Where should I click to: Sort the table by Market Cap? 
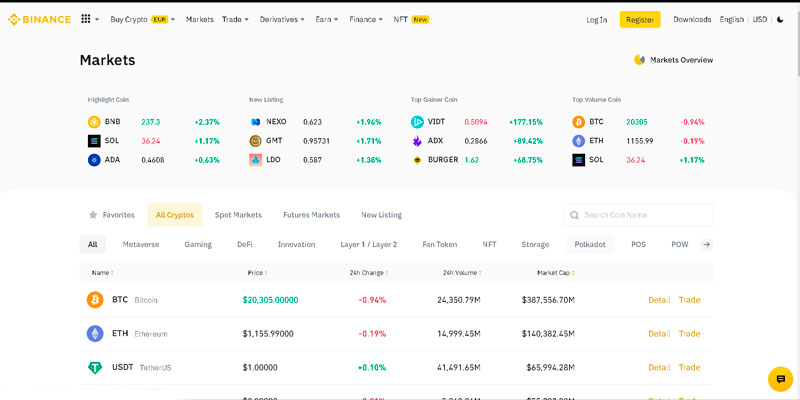(x=556, y=273)
